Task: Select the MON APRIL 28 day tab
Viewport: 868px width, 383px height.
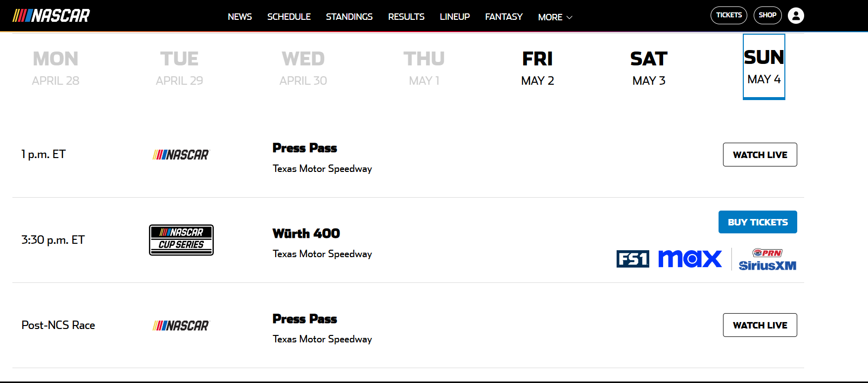Action: pyautogui.click(x=55, y=68)
